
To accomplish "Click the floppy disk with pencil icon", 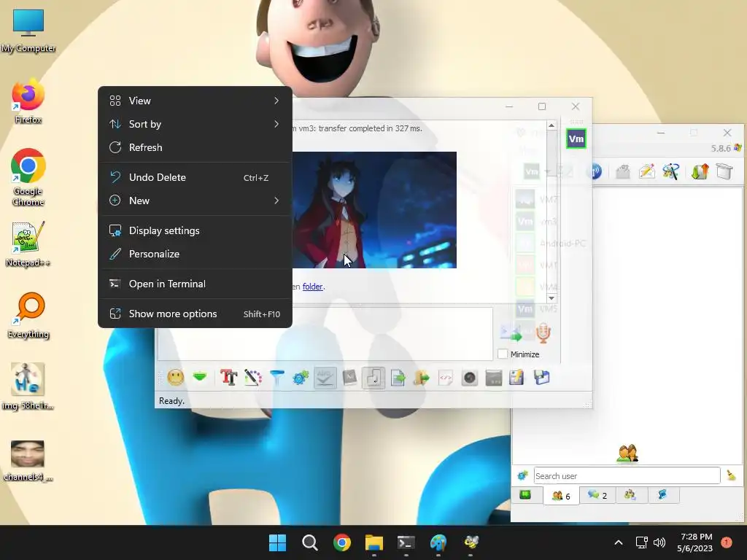I will click(517, 378).
